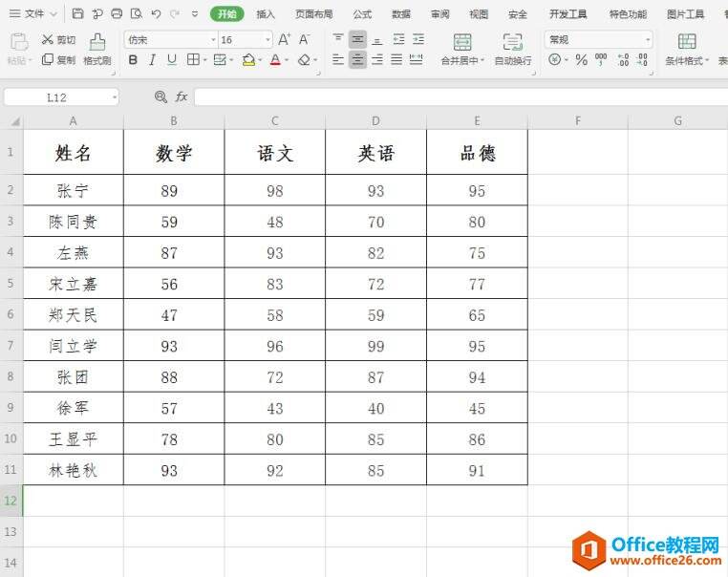The height and width of the screenshot is (577, 728).
Task: Click the Print icon in quick access toolbar
Action: click(117, 13)
